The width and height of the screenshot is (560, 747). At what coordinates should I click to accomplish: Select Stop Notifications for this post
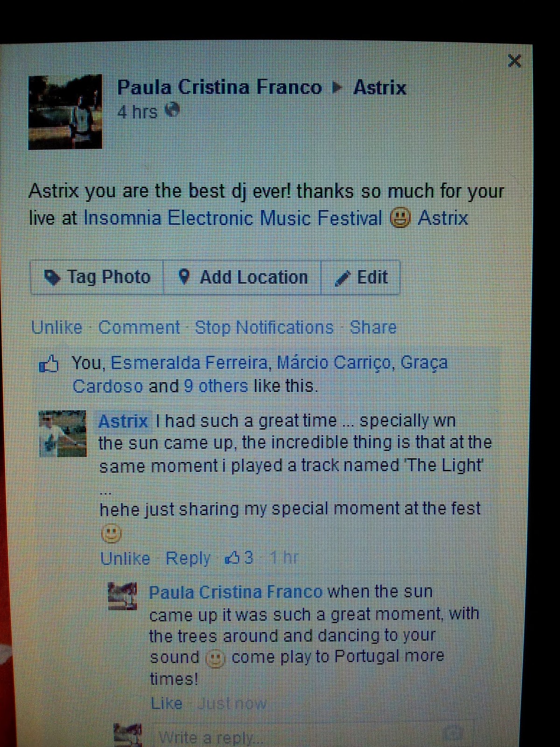click(264, 327)
